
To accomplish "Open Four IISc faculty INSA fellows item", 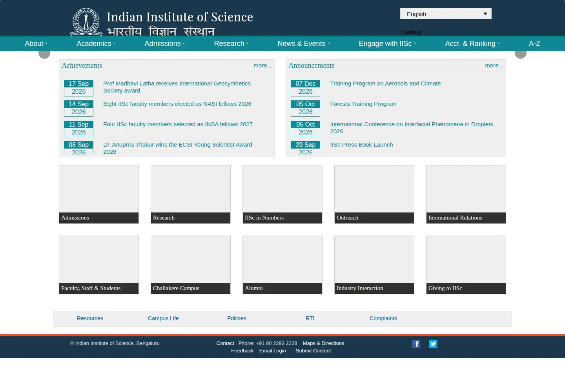I will click(178, 124).
